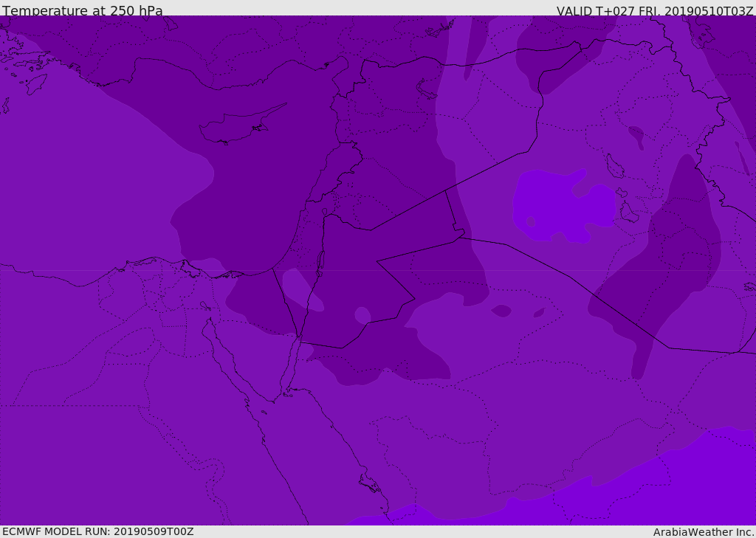Click the 'ECMWF MODEL RUN: 20190509T00Z' label

pyautogui.click(x=98, y=531)
